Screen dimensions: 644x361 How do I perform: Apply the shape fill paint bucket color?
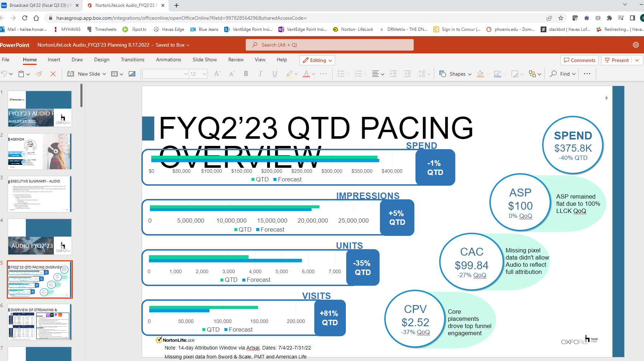pyautogui.click(x=480, y=74)
